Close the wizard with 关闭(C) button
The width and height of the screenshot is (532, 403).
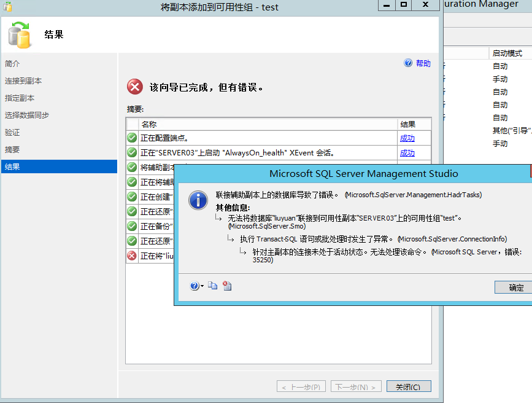pos(409,386)
